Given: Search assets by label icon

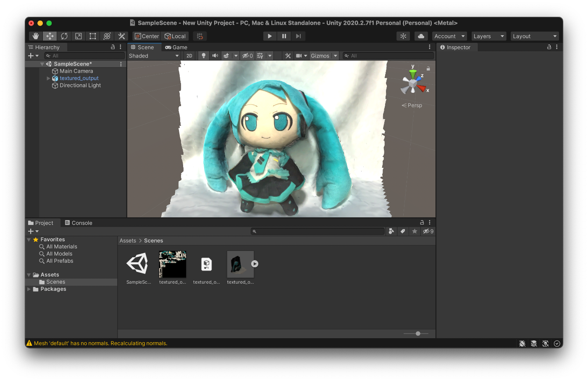Looking at the screenshot, I should [x=403, y=231].
